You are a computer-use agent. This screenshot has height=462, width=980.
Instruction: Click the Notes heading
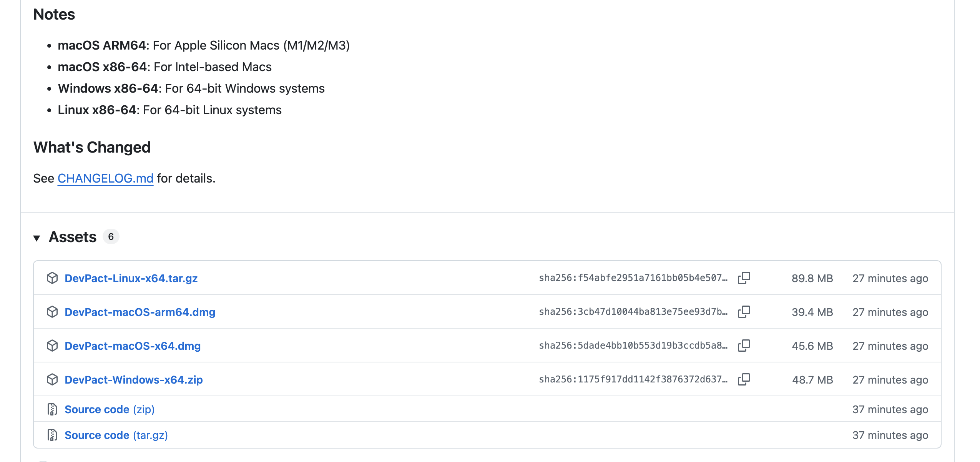(54, 14)
